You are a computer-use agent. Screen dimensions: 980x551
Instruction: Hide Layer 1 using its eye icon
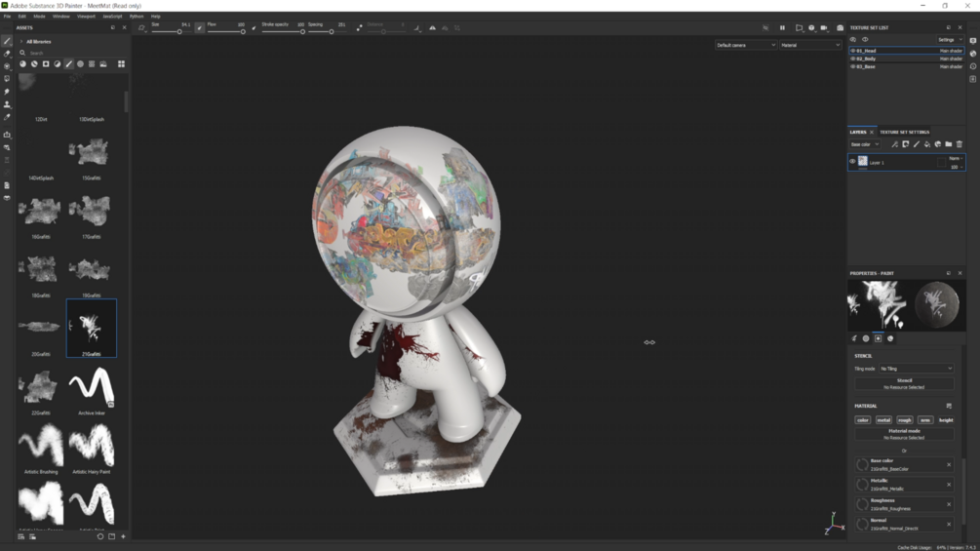point(852,162)
